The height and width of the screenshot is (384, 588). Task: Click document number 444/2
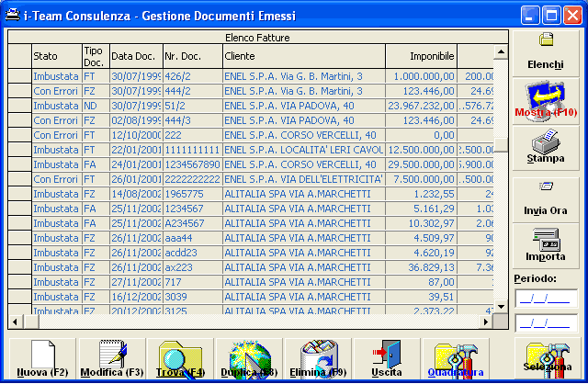tap(193, 91)
